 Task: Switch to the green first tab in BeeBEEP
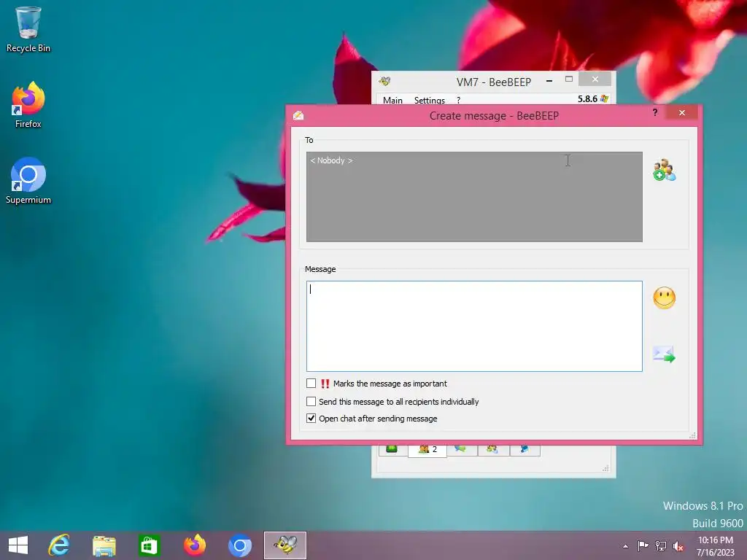[392, 449]
